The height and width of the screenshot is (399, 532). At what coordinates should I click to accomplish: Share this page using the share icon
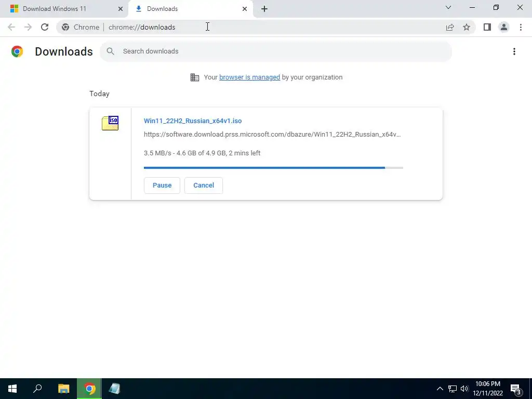[x=450, y=27]
